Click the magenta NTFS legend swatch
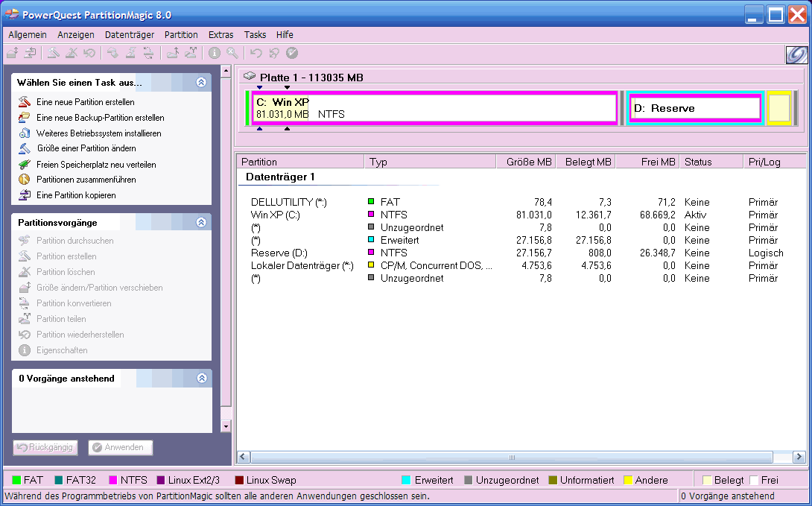The width and height of the screenshot is (812, 506). [x=112, y=480]
